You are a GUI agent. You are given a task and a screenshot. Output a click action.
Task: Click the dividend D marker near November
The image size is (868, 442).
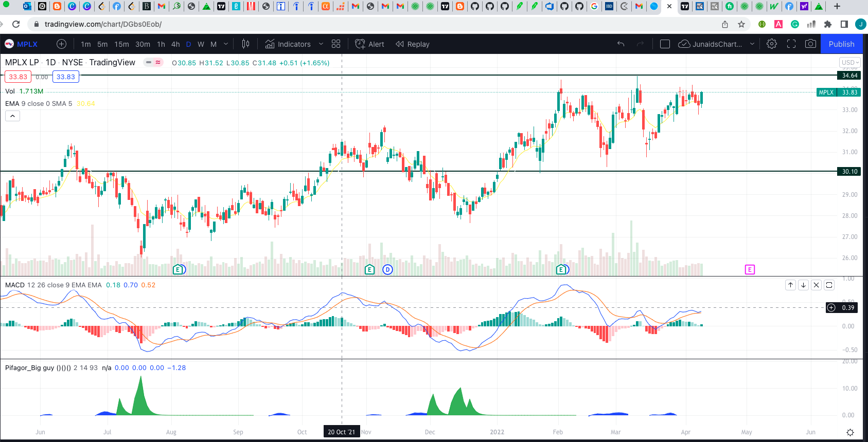(x=387, y=269)
